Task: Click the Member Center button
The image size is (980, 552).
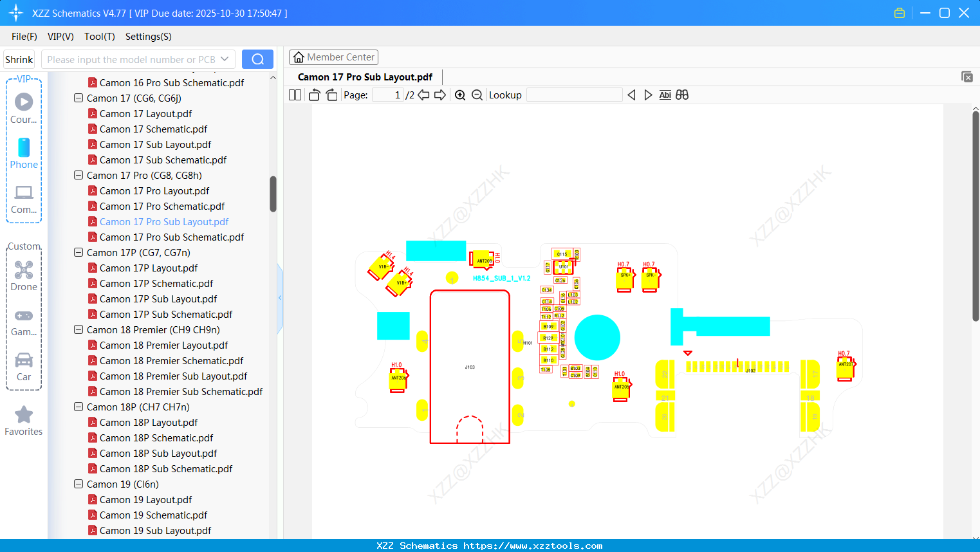Action: 333,57
